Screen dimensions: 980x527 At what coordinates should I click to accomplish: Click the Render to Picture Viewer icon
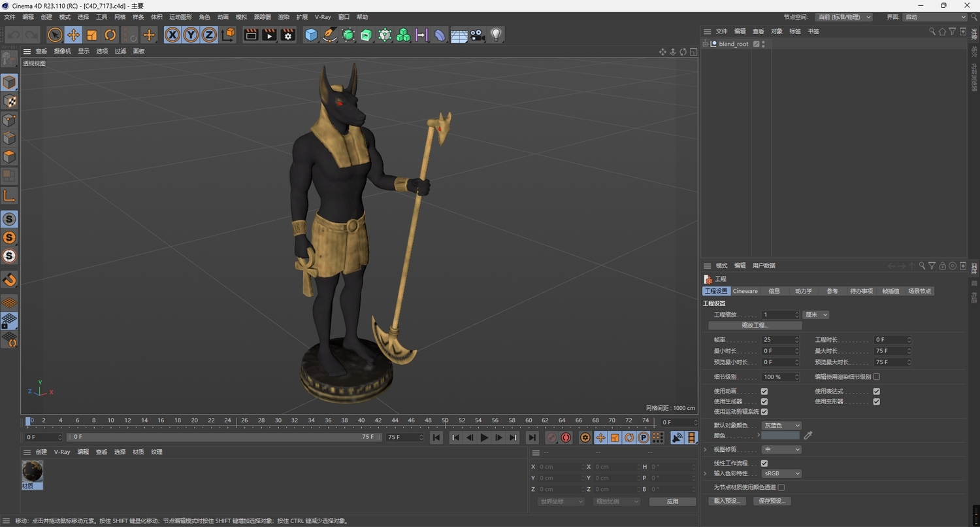(269, 35)
